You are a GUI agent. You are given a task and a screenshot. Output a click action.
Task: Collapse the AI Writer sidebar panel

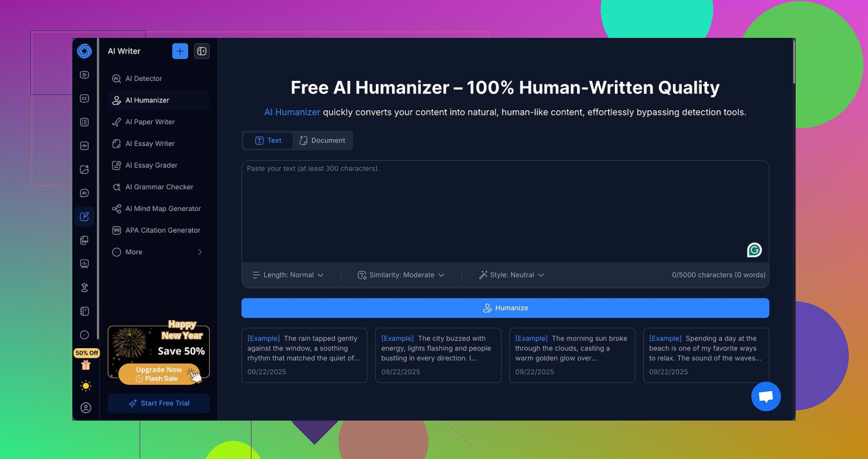[x=202, y=51]
